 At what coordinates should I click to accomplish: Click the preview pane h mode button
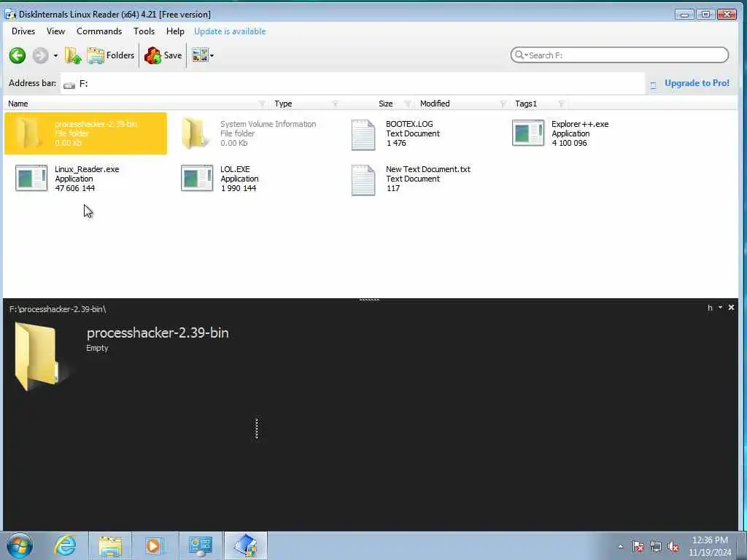(x=710, y=308)
